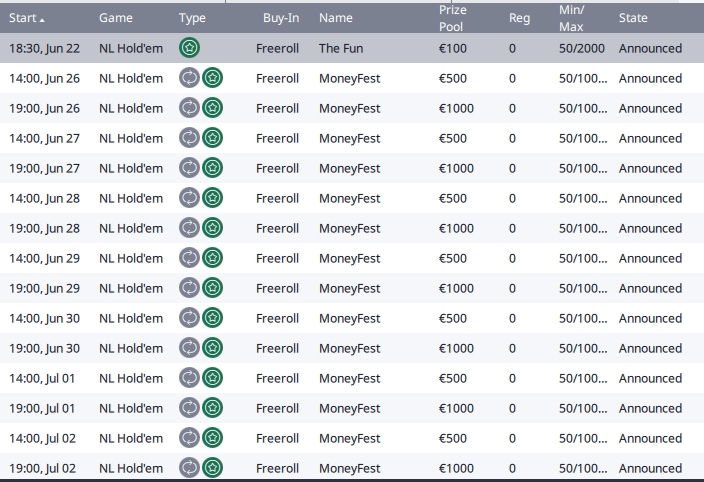Sort tournaments by Prize Pool column
The height and width of the screenshot is (482, 704).
click(452, 18)
